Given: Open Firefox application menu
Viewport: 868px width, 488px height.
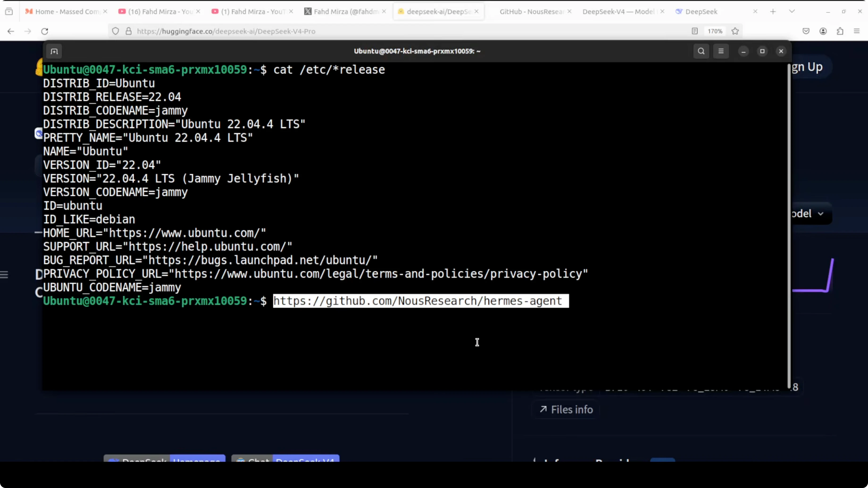Looking at the screenshot, I should [856, 31].
